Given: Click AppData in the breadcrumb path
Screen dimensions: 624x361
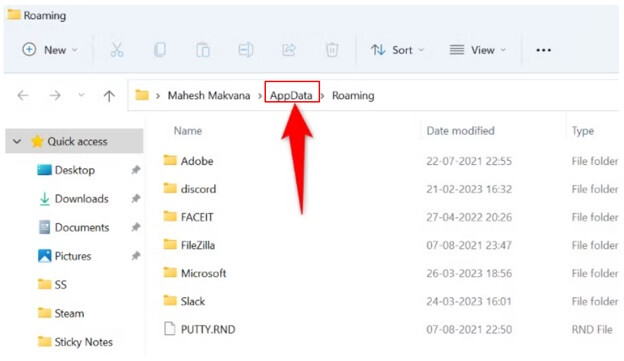Looking at the screenshot, I should coord(291,96).
